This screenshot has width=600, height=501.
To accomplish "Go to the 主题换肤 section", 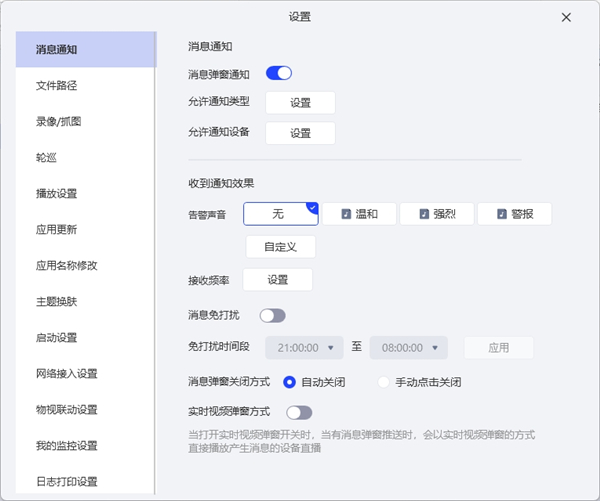I will (56, 301).
